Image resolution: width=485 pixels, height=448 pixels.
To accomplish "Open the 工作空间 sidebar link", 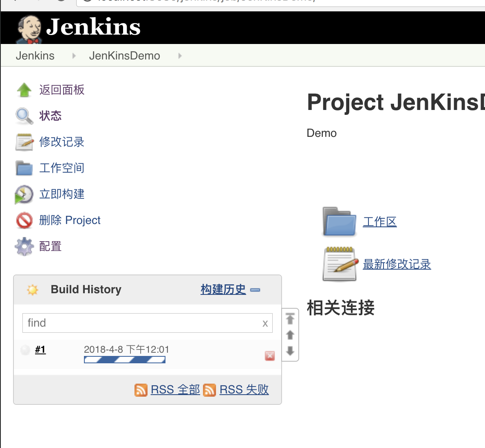I will (x=62, y=168).
